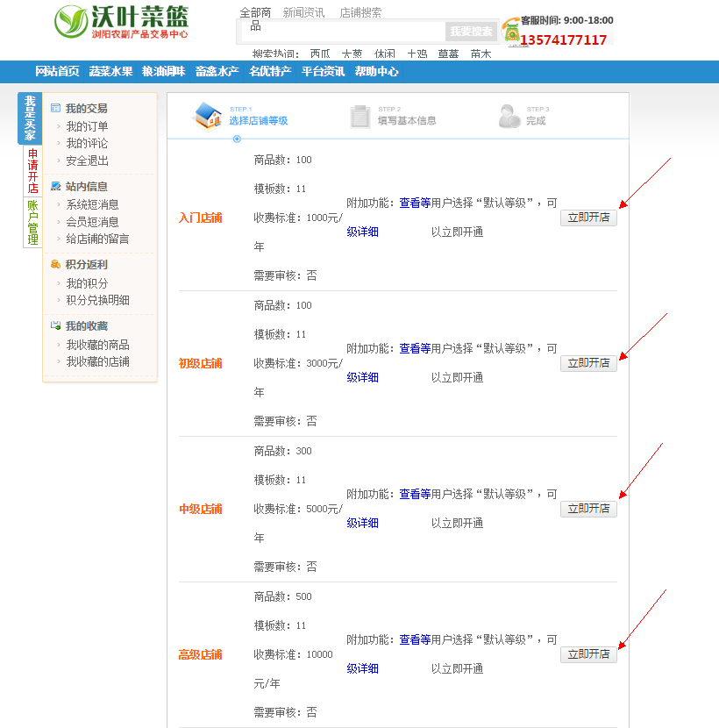The image size is (719, 728).
Task: Click the 我的收藏 section icon in sidebar
Action: pos(55,325)
